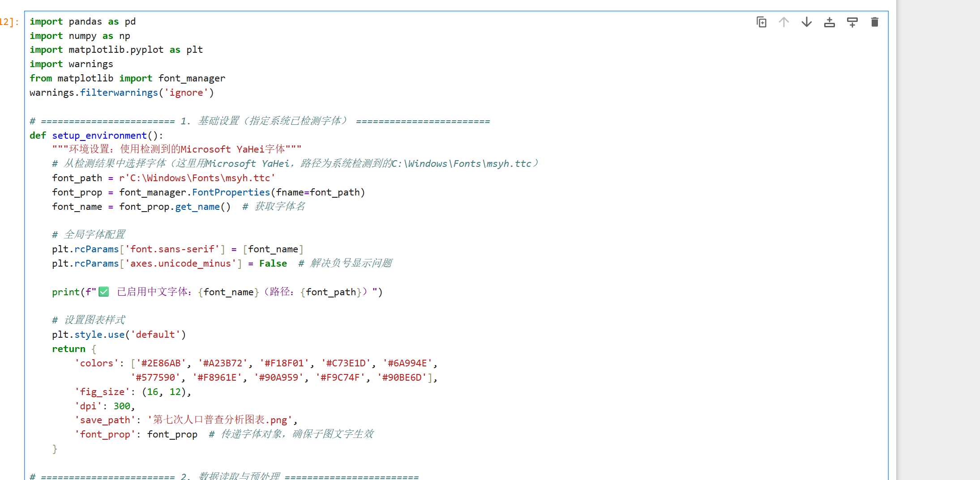Click the 'import warnings' line
Screen dimensions: 980x480
click(71, 64)
